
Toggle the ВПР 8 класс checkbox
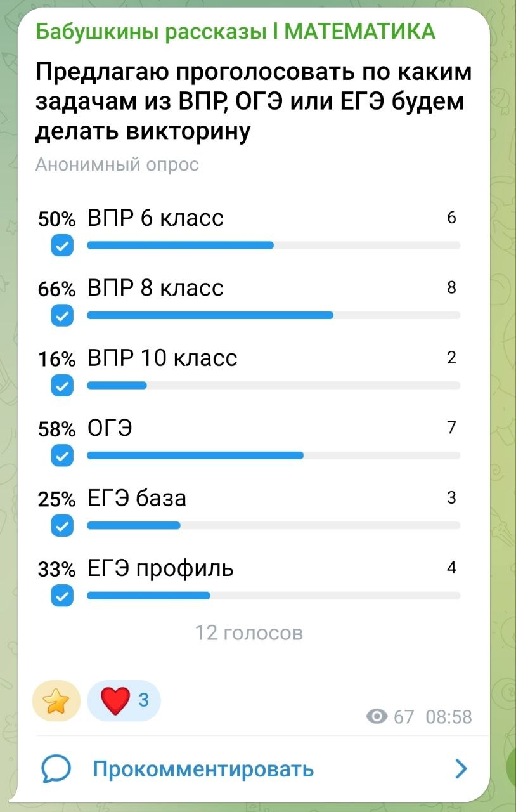(61, 315)
